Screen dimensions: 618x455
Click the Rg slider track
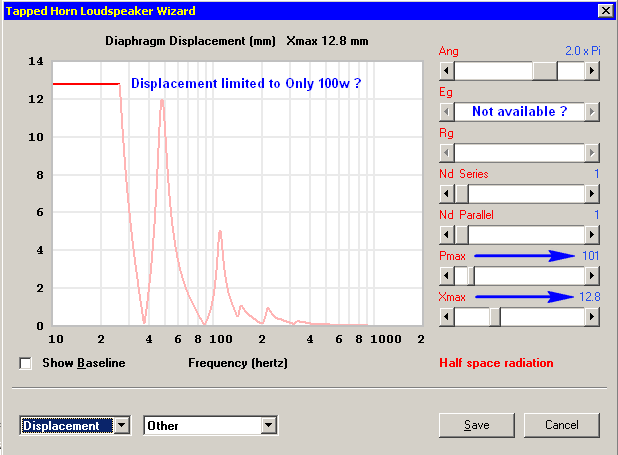coord(519,153)
